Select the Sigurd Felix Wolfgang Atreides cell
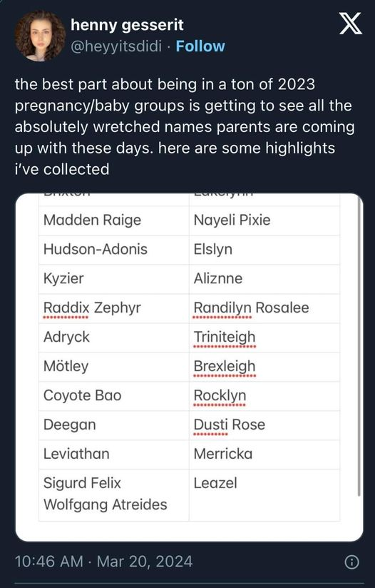The width and height of the screenshot is (375, 588). coord(114,495)
